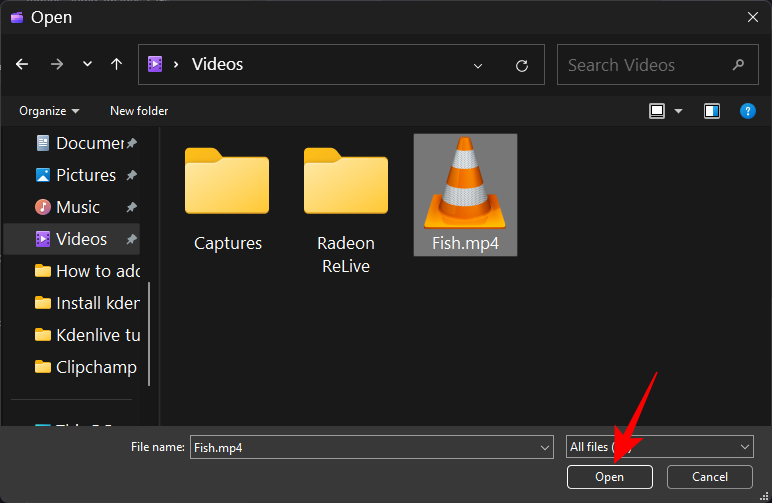This screenshot has width=772, height=503.
Task: Refresh the Videos folder view
Action: [521, 65]
